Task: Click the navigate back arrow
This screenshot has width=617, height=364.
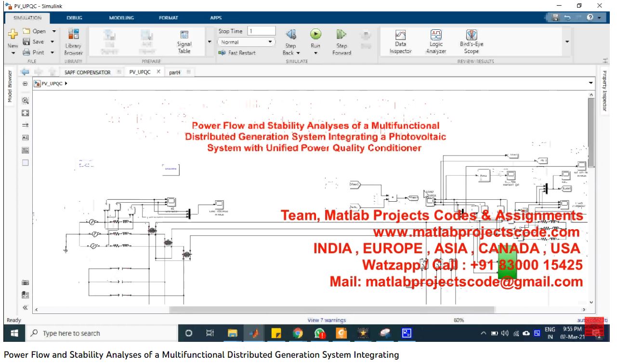Action: point(26,72)
